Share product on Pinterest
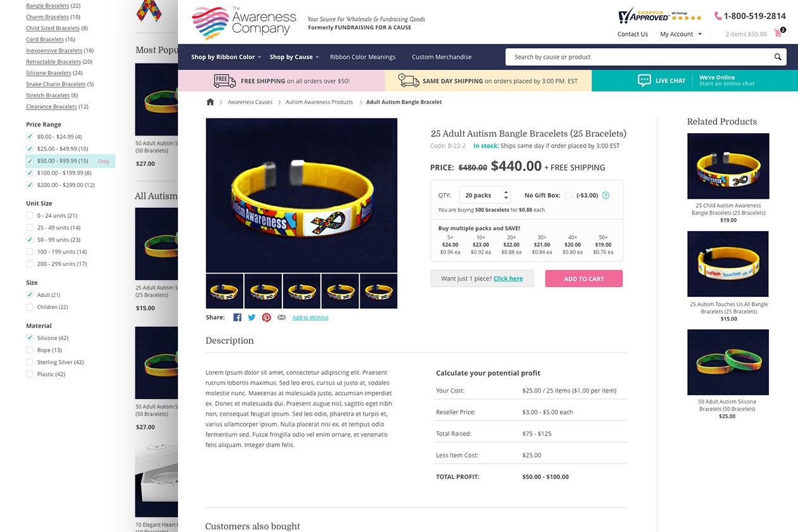The image size is (798, 532). [x=266, y=317]
